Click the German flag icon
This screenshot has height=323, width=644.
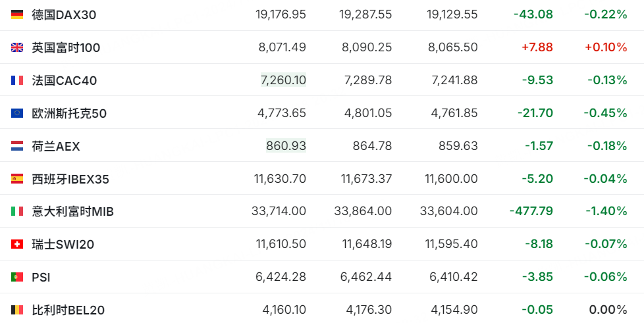coord(17,14)
